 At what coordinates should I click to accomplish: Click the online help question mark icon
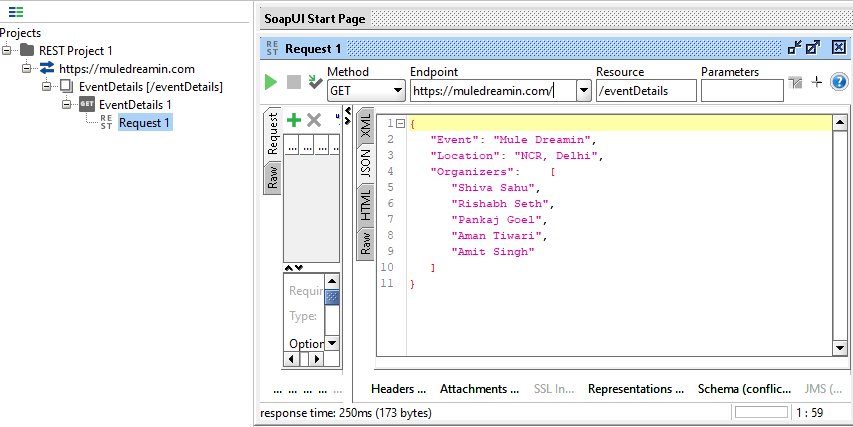(839, 82)
